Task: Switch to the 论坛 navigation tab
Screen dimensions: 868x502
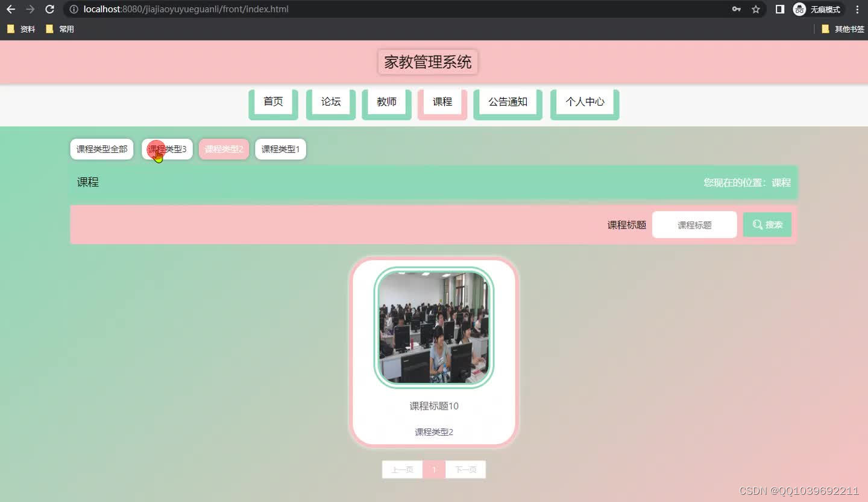Action: (330, 102)
